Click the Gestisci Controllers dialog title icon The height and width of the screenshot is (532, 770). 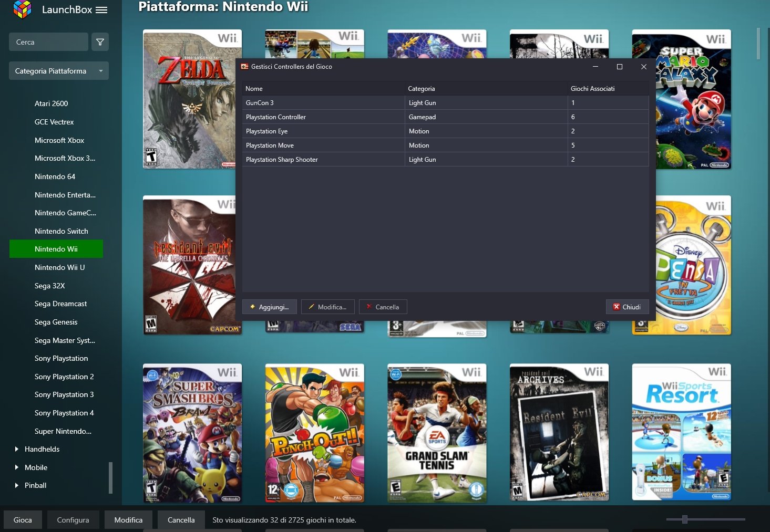tap(244, 67)
